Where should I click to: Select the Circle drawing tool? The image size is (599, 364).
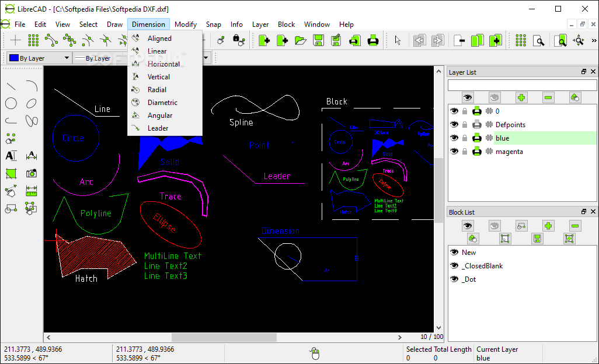[x=11, y=103]
